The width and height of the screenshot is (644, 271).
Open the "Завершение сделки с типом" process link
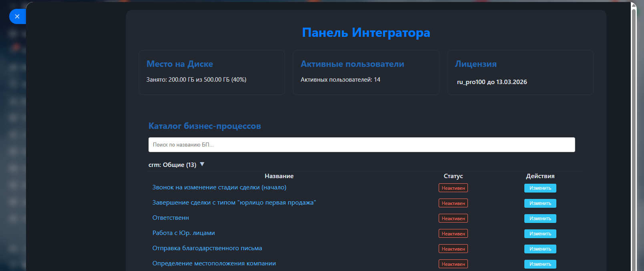coord(234,203)
